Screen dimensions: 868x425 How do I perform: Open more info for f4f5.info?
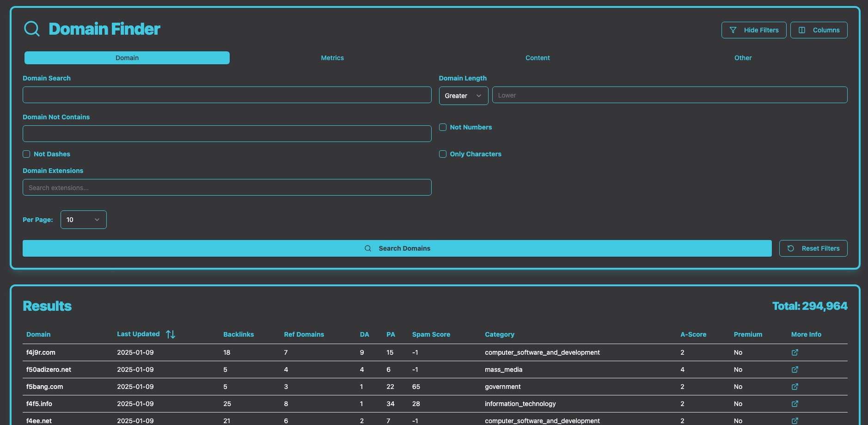pyautogui.click(x=795, y=404)
